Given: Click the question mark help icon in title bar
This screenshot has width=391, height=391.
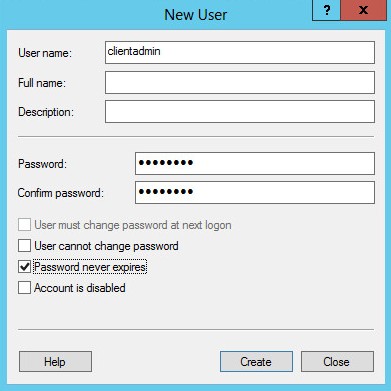Looking at the screenshot, I should pos(326,11).
